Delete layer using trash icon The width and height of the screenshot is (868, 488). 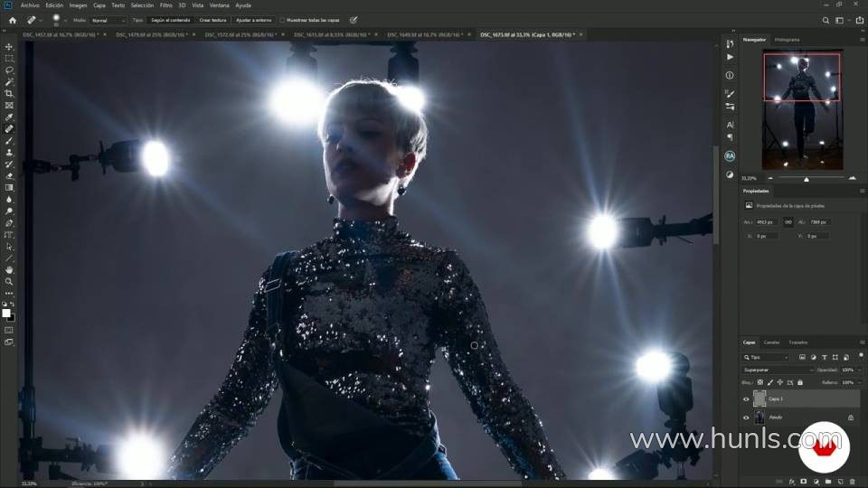(x=852, y=482)
